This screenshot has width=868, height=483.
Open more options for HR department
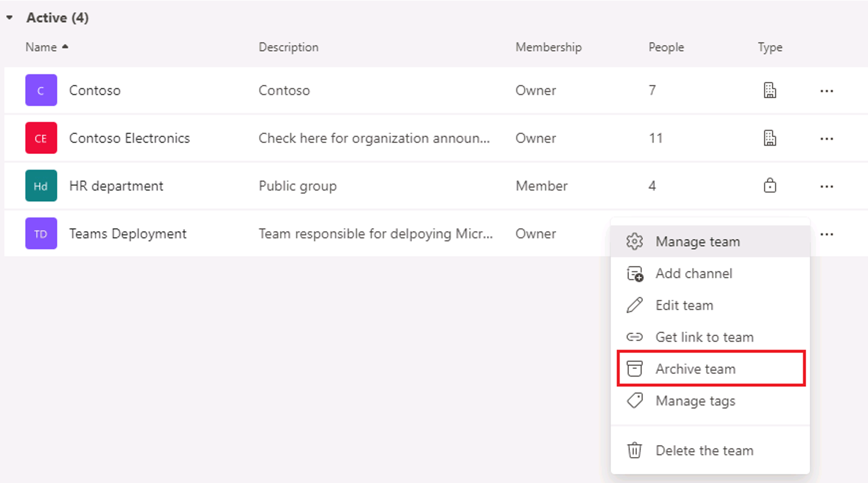point(827,187)
